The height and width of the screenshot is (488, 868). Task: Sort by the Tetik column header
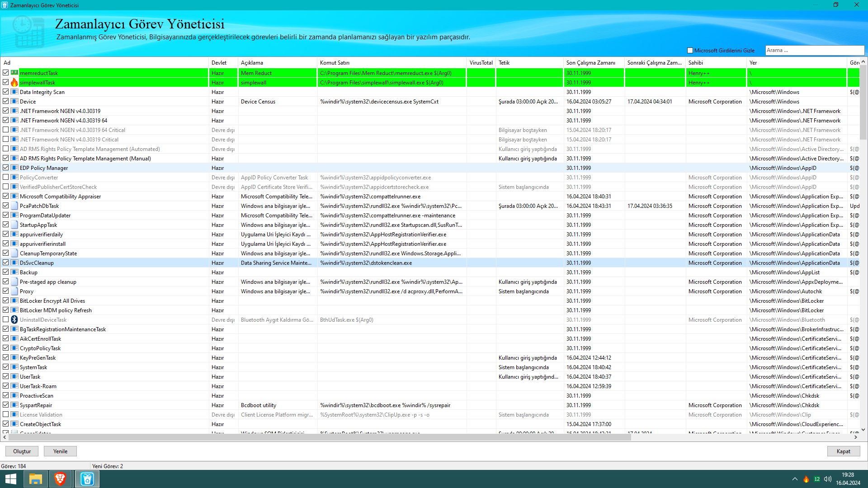pyautogui.click(x=530, y=63)
